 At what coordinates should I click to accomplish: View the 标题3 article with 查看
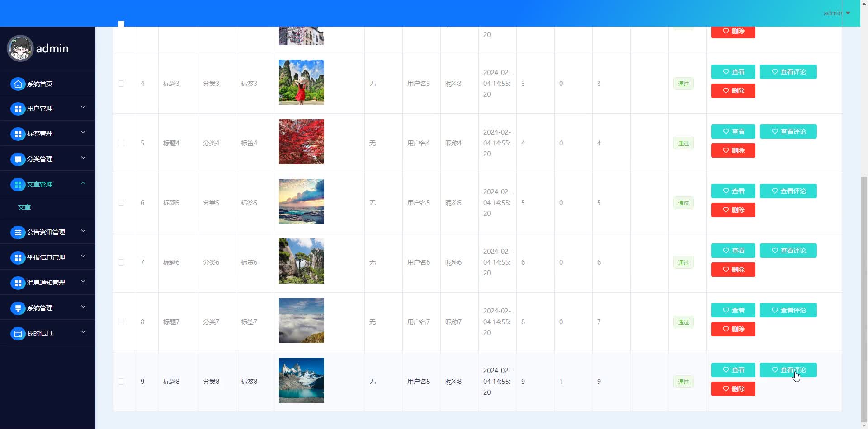[733, 72]
